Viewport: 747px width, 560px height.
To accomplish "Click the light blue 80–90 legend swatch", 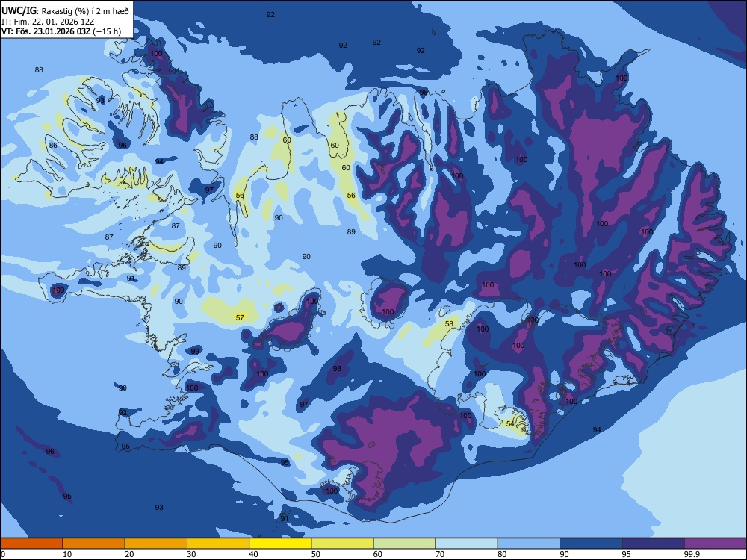I will (529, 544).
